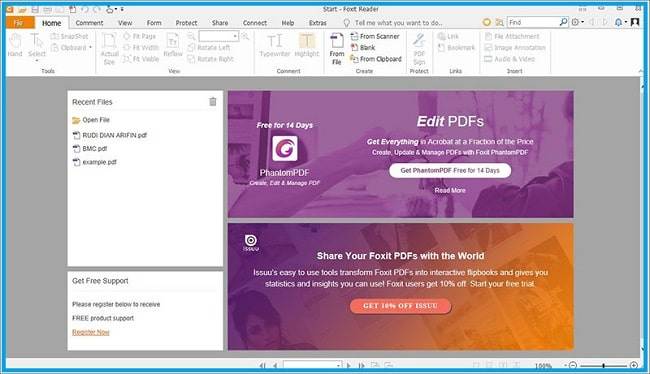
Task: Open the Extras ribbon tab
Action: (x=318, y=23)
